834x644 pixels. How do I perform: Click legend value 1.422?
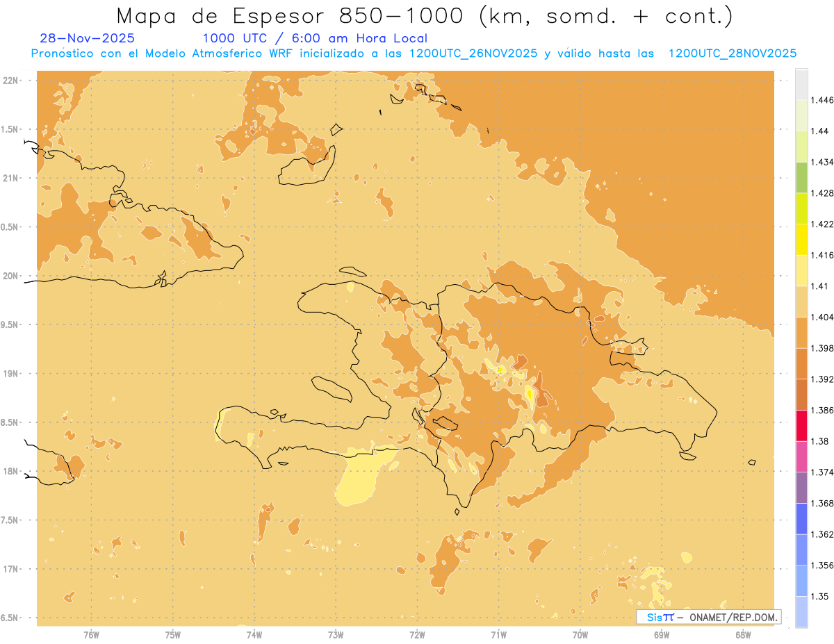click(x=821, y=224)
